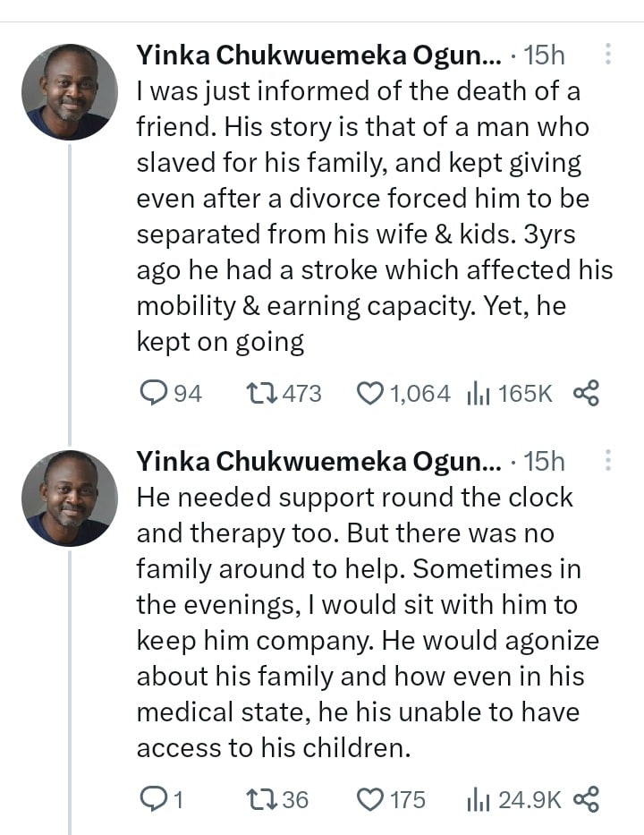Open the second tweet's 15h timestamp
Viewport: 644px width, 835px height.
click(544, 462)
